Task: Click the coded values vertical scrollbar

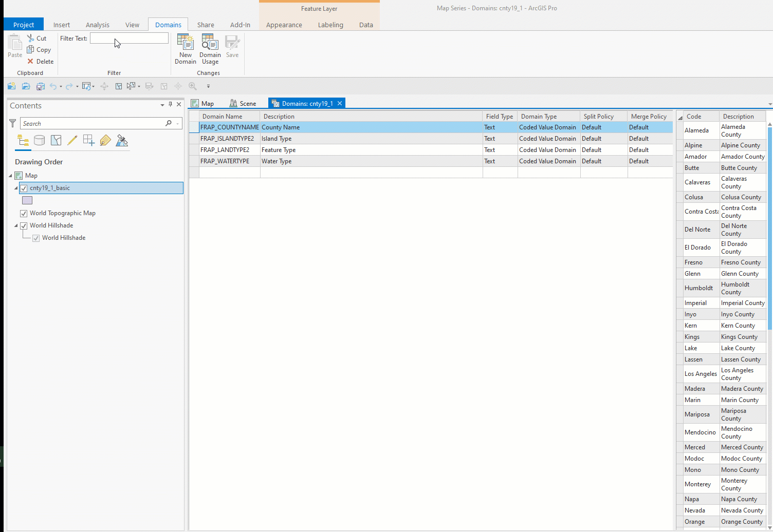Action: 770,229
